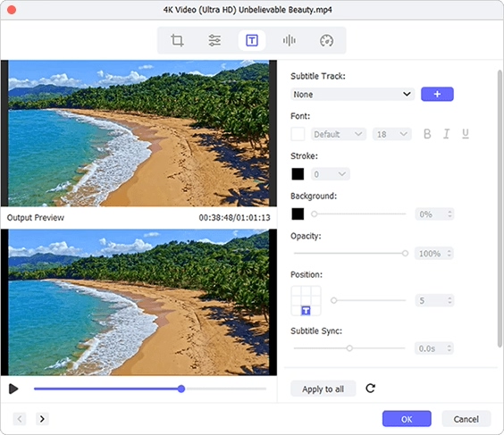Click the Position slider handle

pyautogui.click(x=333, y=300)
